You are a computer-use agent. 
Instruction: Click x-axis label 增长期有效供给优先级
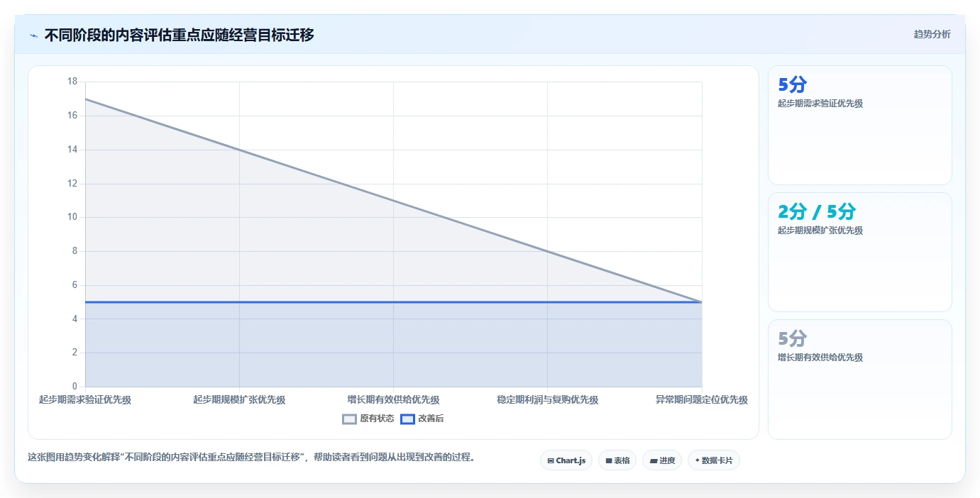pyautogui.click(x=393, y=400)
